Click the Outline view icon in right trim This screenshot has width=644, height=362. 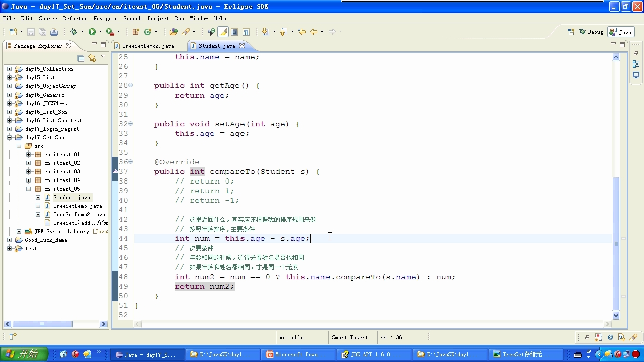tap(636, 64)
